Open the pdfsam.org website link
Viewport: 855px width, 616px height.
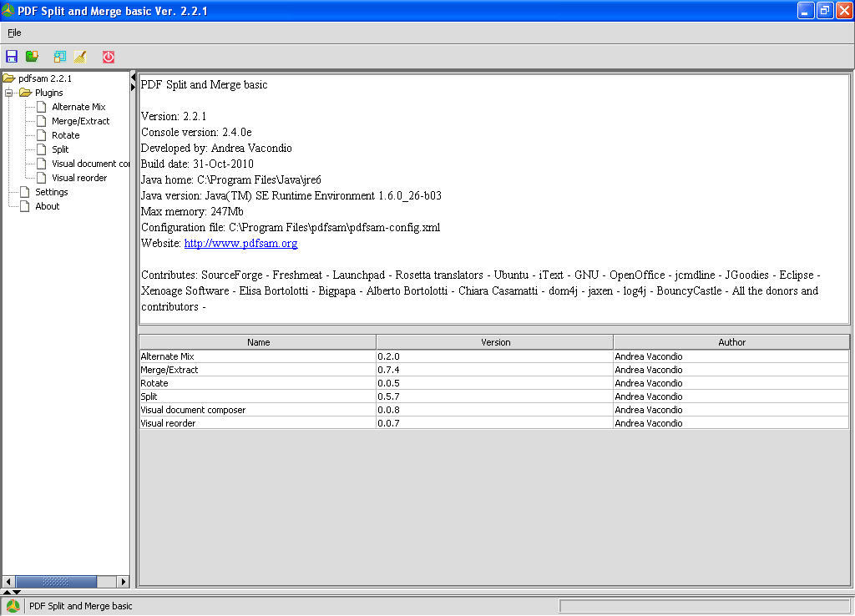pos(240,244)
